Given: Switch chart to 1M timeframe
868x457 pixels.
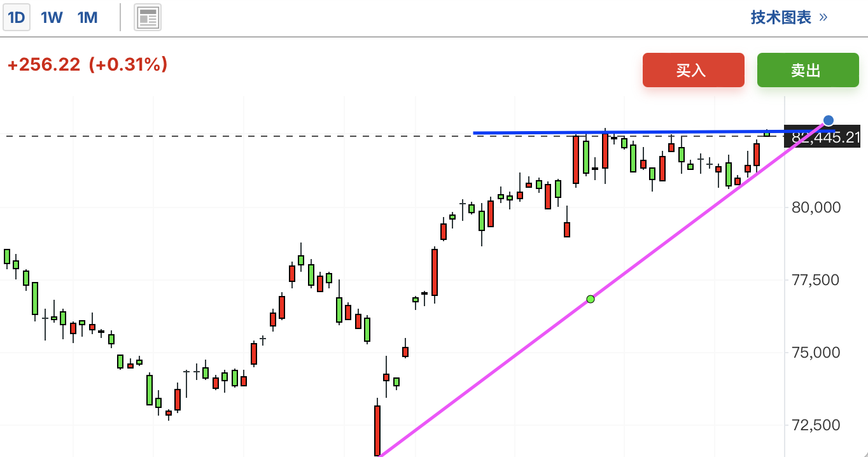Looking at the screenshot, I should (87, 18).
